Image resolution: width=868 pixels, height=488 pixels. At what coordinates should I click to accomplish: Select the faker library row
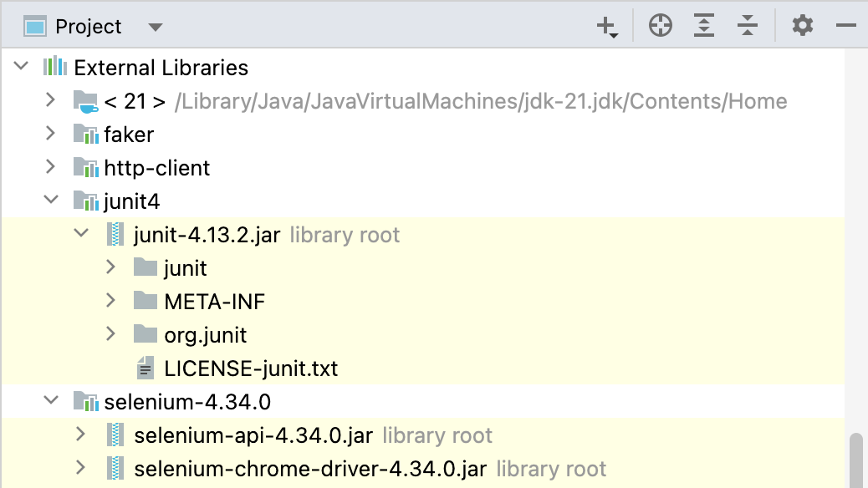point(129,135)
